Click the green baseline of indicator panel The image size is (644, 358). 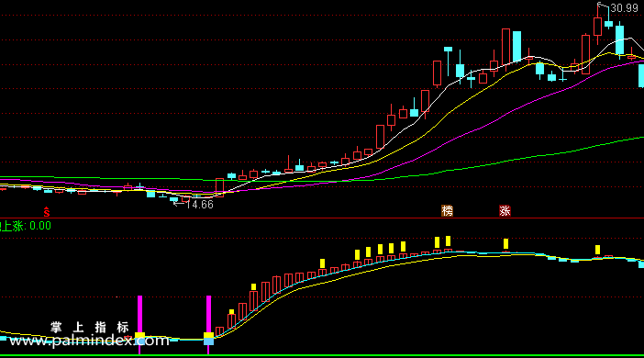322,355
